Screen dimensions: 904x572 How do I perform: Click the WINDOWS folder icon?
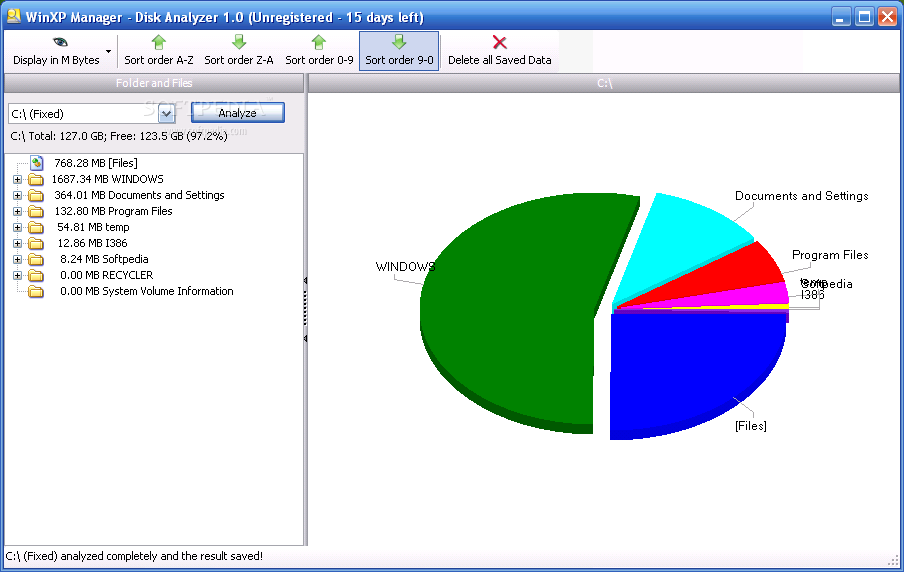coord(36,179)
